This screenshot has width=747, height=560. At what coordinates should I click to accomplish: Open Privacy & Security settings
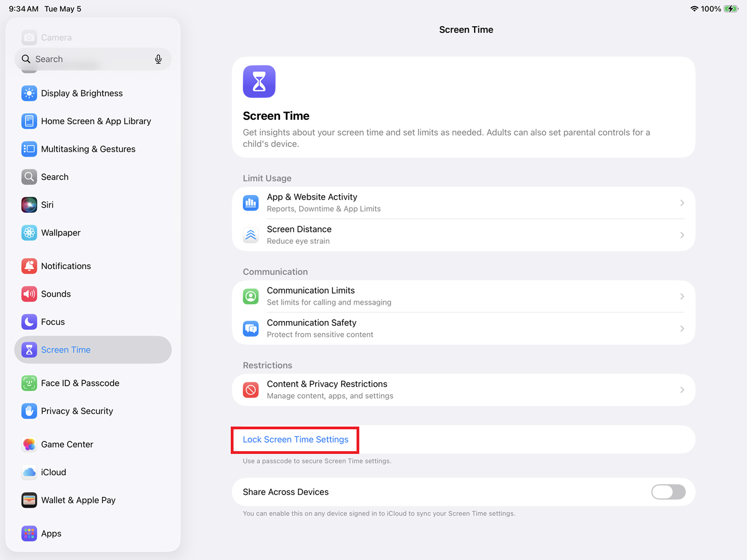click(93, 411)
